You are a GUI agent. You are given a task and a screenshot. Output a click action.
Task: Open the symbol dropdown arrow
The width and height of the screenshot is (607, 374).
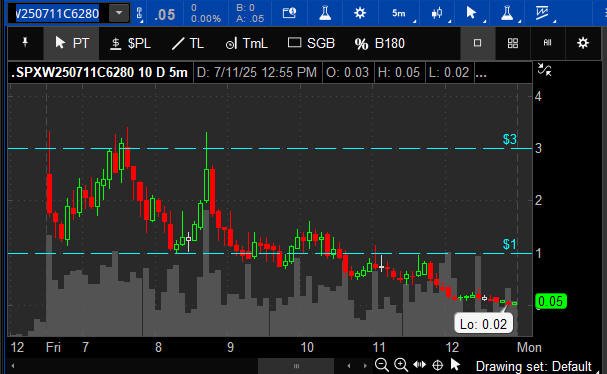click(x=119, y=14)
